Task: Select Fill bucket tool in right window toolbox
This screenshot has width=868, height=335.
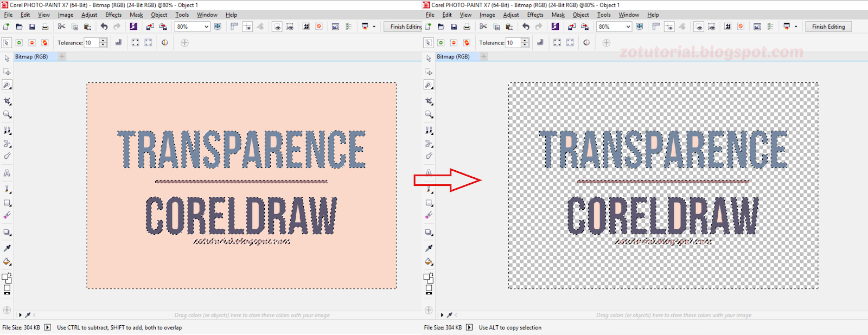Action: pos(429,261)
